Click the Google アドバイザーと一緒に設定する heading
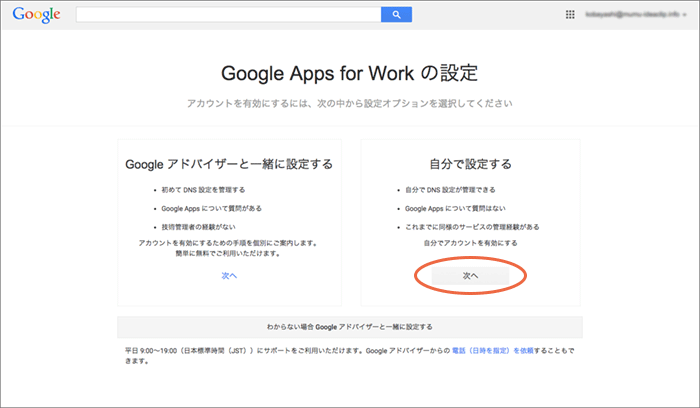 click(229, 164)
